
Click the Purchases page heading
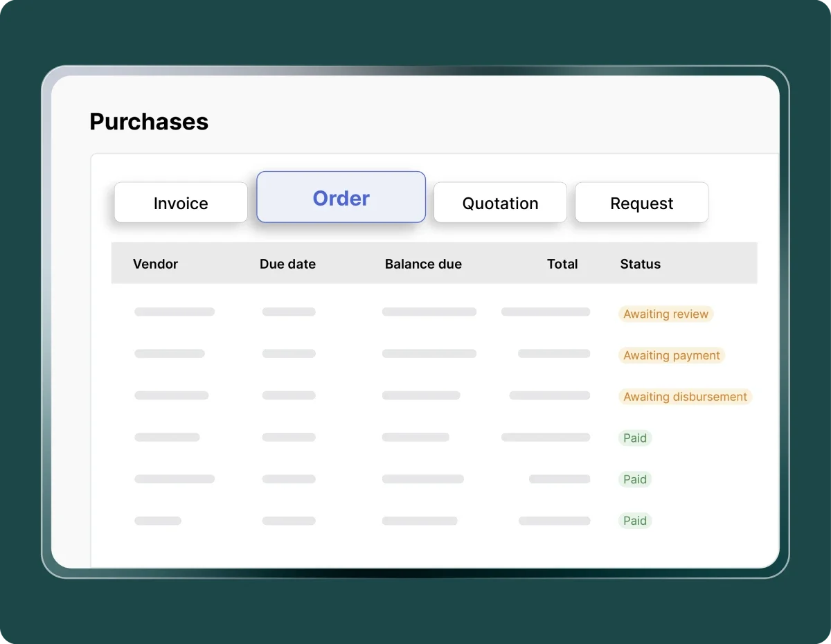coord(149,122)
